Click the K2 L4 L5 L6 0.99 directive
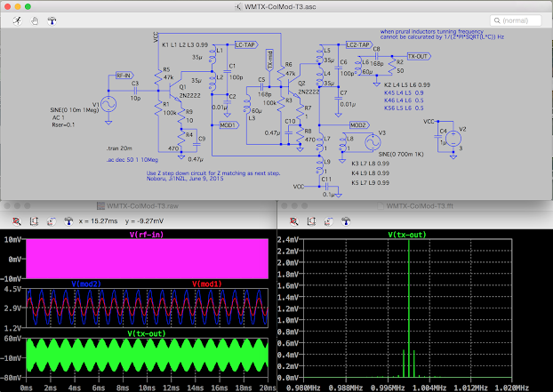Viewport: 553px width, 392px height. tap(407, 85)
